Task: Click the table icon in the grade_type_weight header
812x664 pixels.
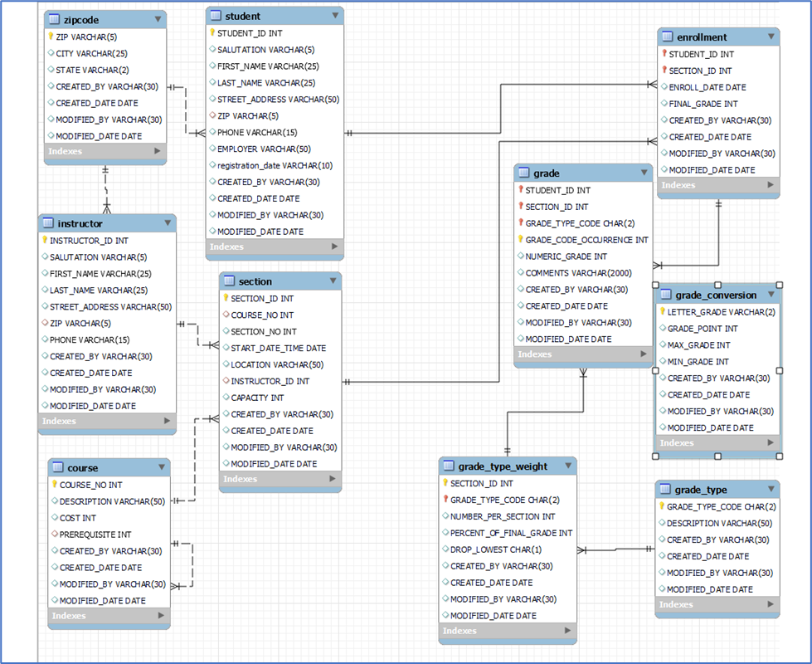Action: pos(446,466)
